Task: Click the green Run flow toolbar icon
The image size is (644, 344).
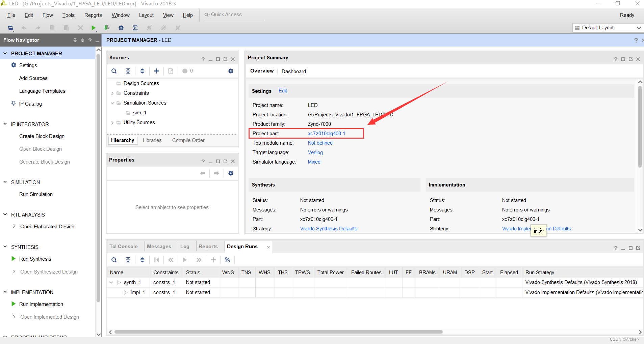Action: tap(94, 28)
